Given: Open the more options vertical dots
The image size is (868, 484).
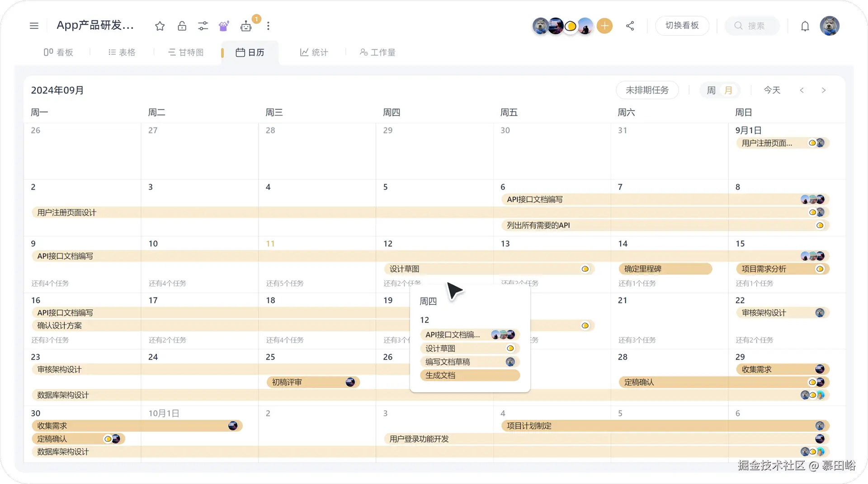Looking at the screenshot, I should tap(268, 26).
